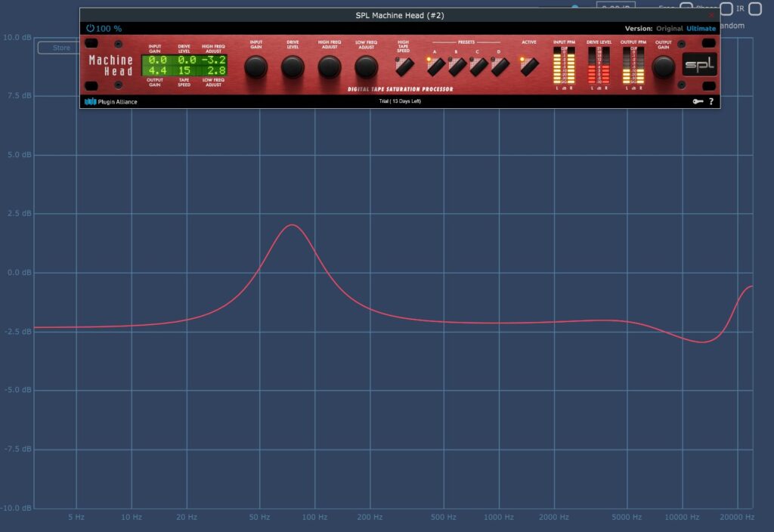This screenshot has height=532, width=774.
Task: Switch to the Ultimate version
Action: (701, 29)
